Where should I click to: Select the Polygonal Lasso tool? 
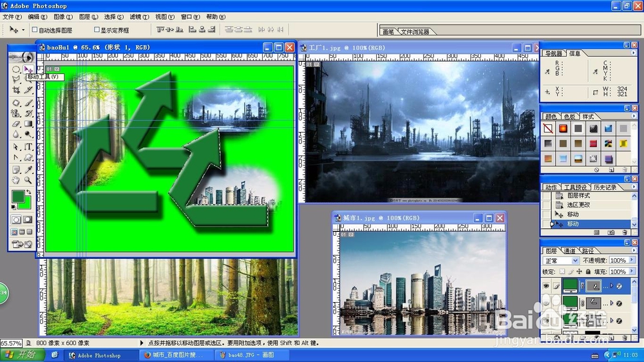[16, 79]
